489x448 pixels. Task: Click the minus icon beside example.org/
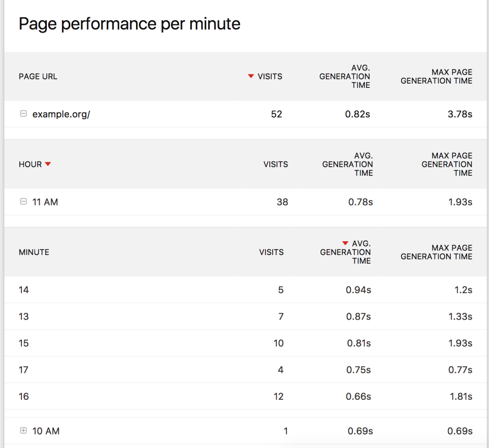tap(23, 114)
